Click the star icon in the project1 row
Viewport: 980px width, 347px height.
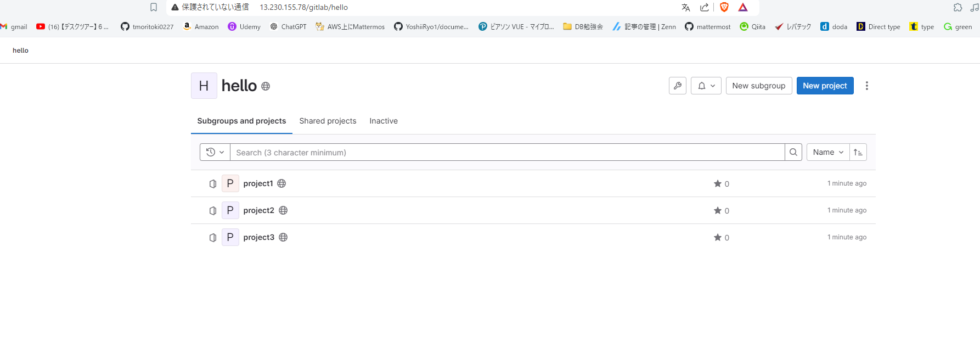point(717,183)
